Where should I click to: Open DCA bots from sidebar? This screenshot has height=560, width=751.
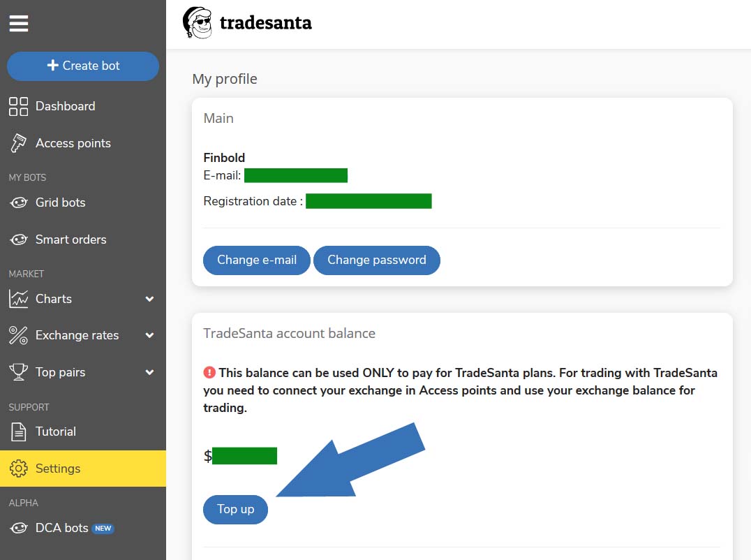click(61, 528)
